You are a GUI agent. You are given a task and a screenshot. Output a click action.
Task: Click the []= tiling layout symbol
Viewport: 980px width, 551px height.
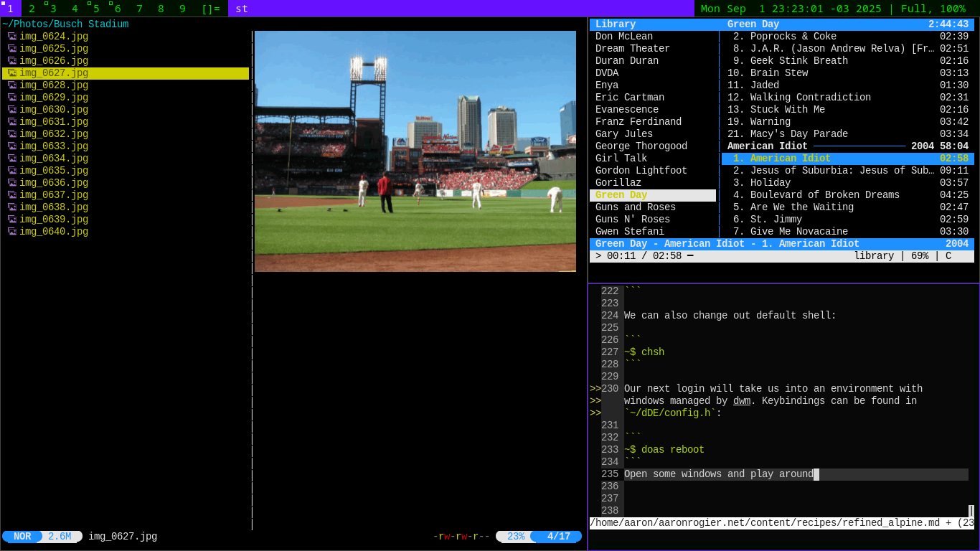tap(211, 9)
